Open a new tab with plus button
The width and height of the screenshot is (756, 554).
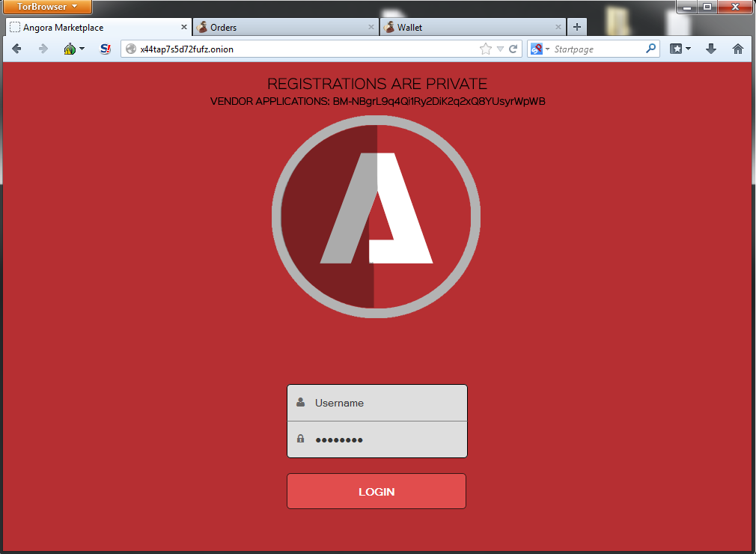coord(576,27)
